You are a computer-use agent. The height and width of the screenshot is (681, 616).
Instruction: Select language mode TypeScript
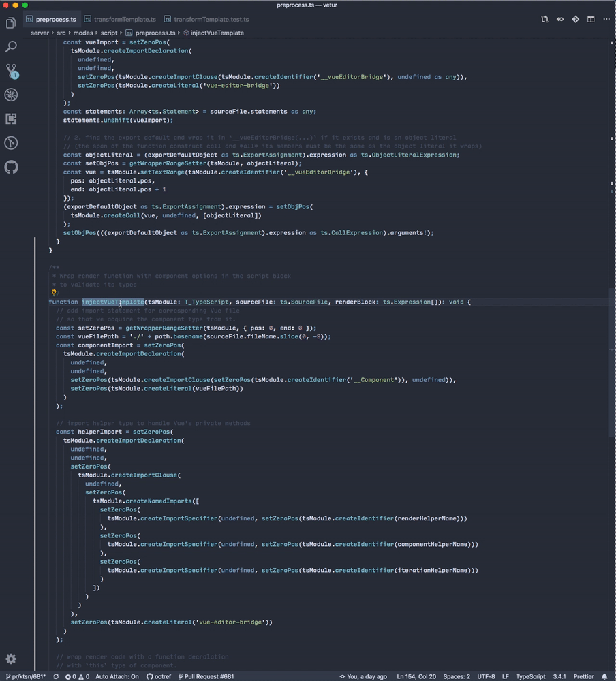(530, 676)
